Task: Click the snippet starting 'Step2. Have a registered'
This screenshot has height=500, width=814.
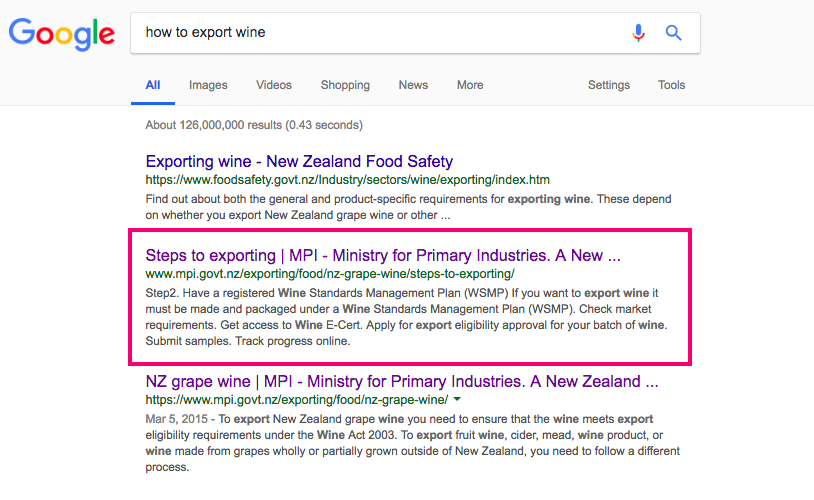Action: click(x=406, y=317)
